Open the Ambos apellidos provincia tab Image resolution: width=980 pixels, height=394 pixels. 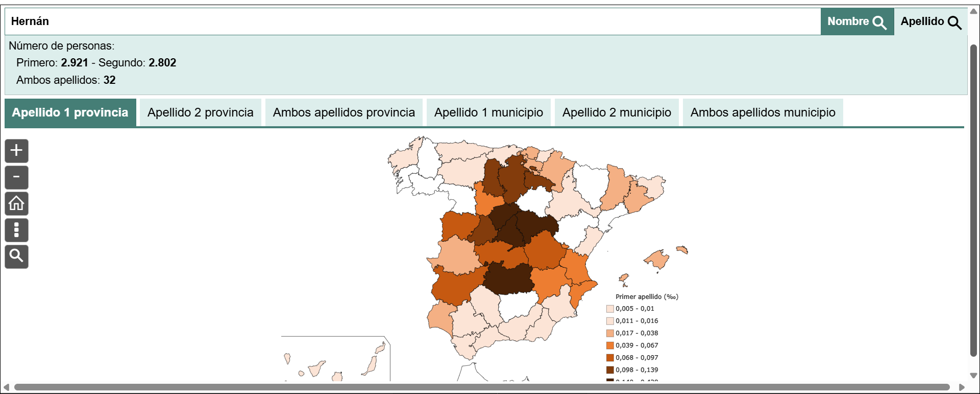click(x=344, y=112)
